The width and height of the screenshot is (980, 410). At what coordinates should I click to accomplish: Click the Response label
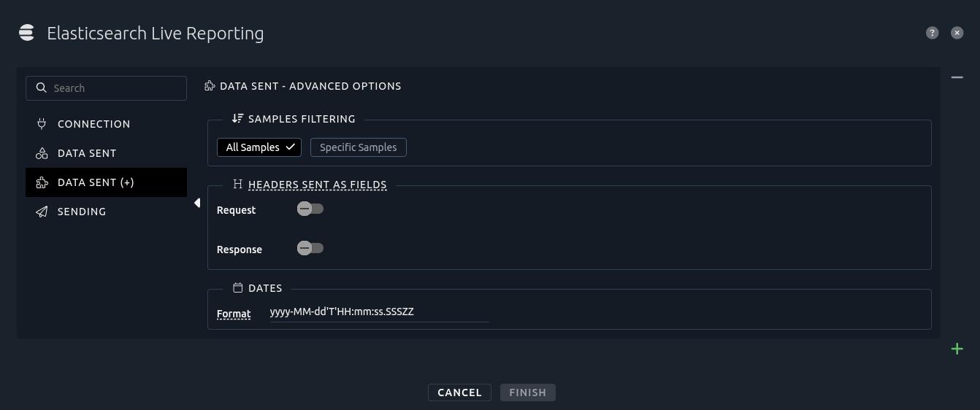(240, 250)
